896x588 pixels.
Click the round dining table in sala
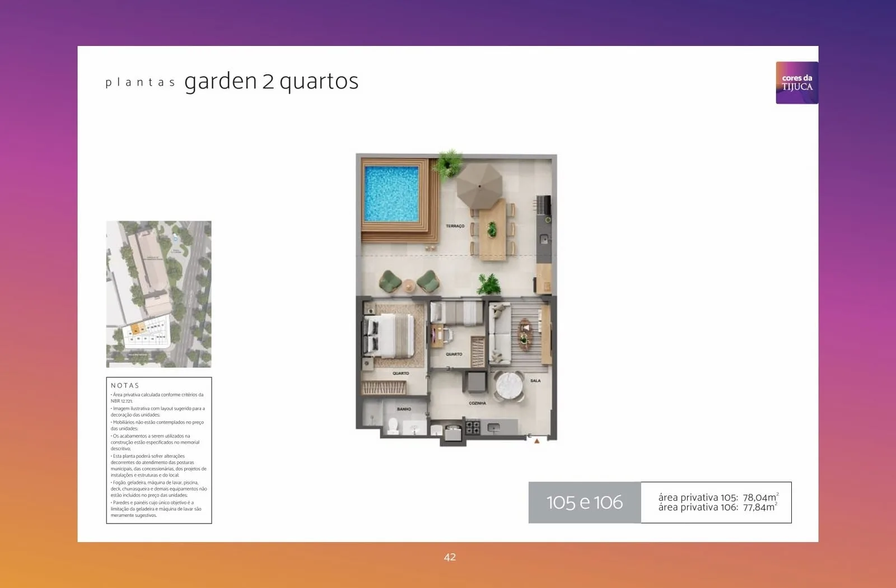[509, 385]
